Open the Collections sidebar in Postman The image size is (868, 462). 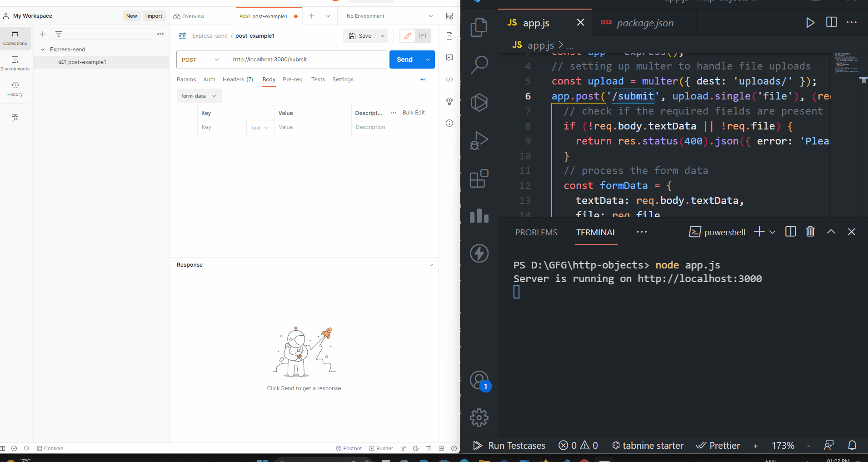click(15, 38)
